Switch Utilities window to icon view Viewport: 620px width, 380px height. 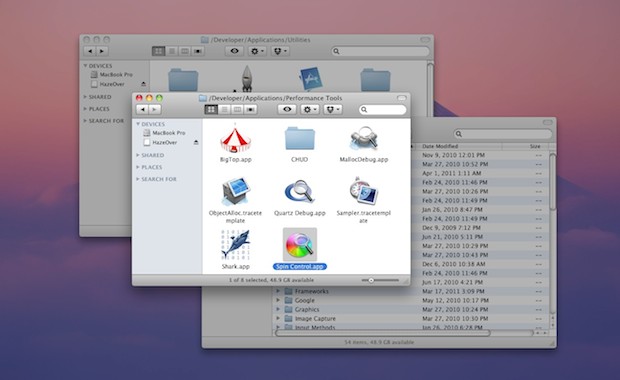(159, 51)
